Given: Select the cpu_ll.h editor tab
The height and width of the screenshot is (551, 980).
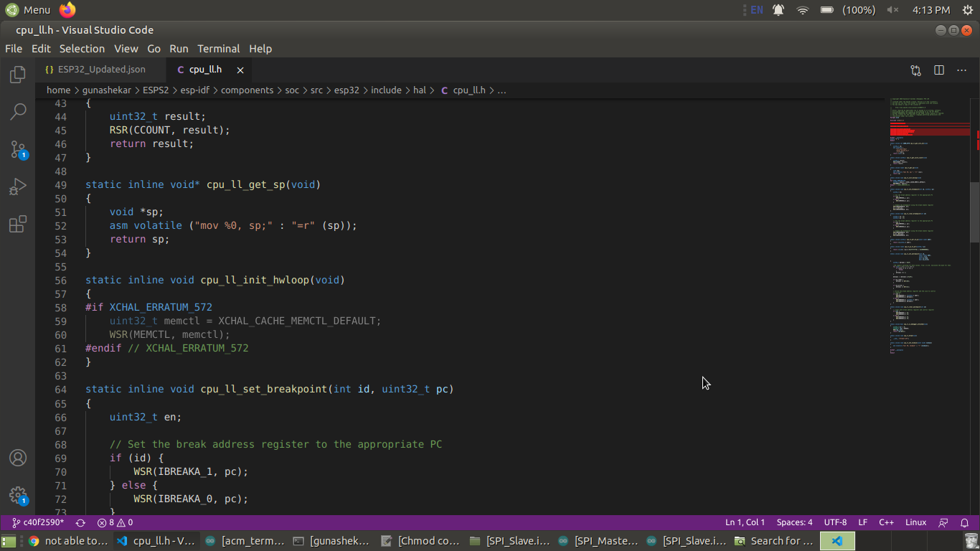Looking at the screenshot, I should [205, 70].
